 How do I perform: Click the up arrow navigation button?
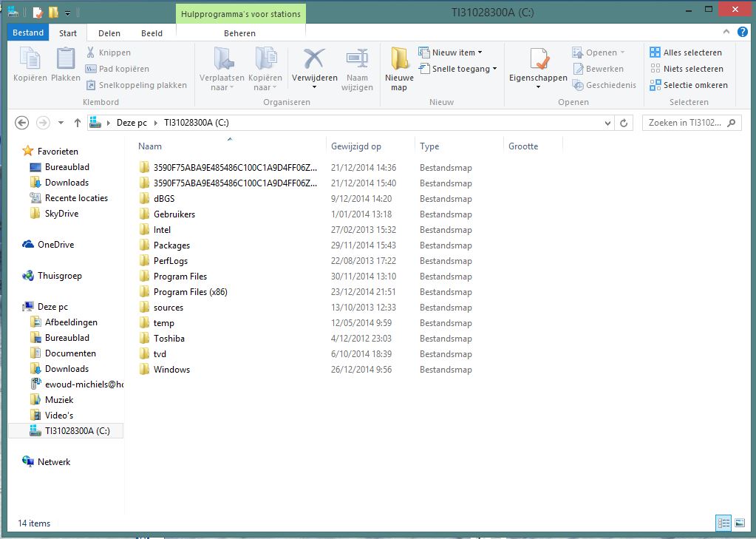78,123
